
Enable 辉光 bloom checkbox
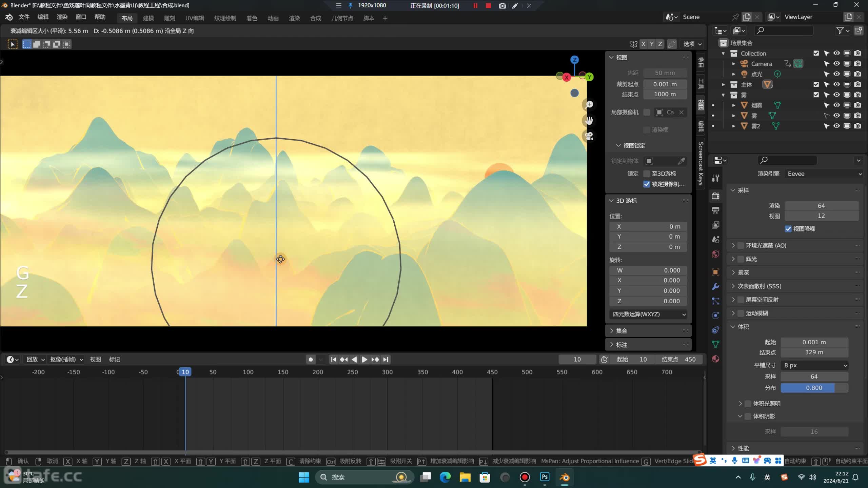[741, 259]
